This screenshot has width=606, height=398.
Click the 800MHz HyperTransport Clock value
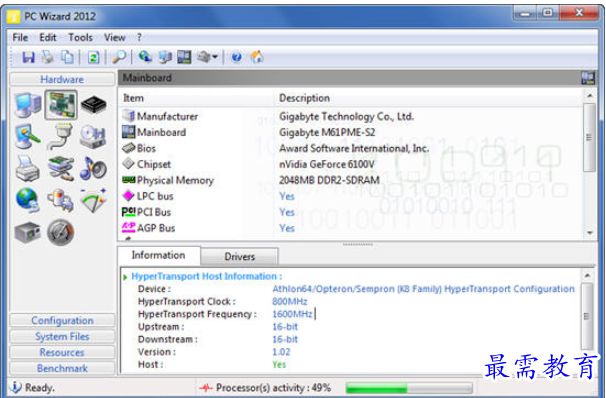[x=289, y=301]
